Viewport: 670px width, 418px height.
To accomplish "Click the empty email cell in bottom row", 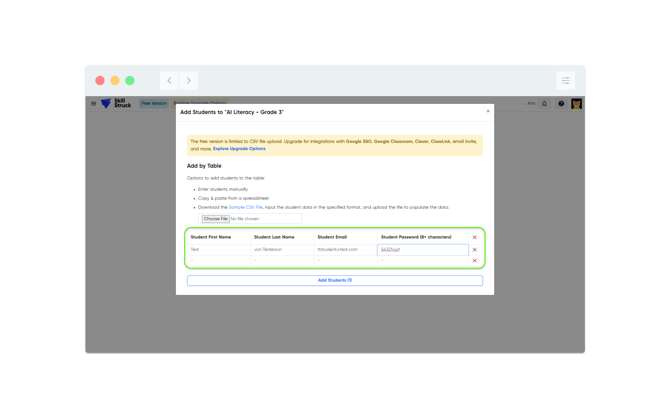I will coord(345,261).
